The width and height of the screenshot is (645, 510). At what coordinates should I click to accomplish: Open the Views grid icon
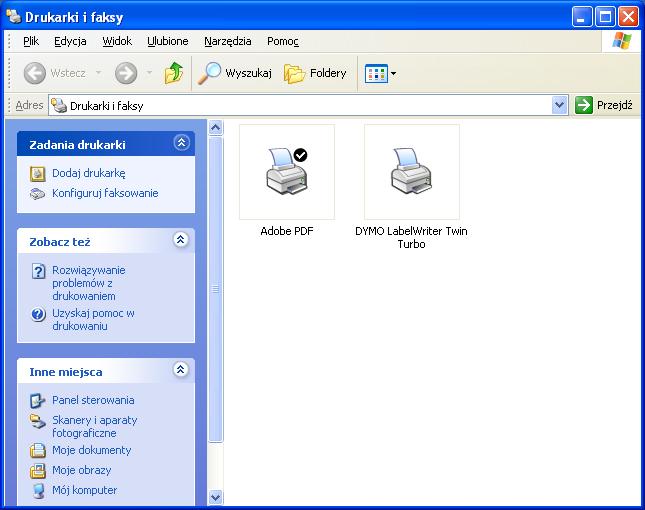point(376,74)
